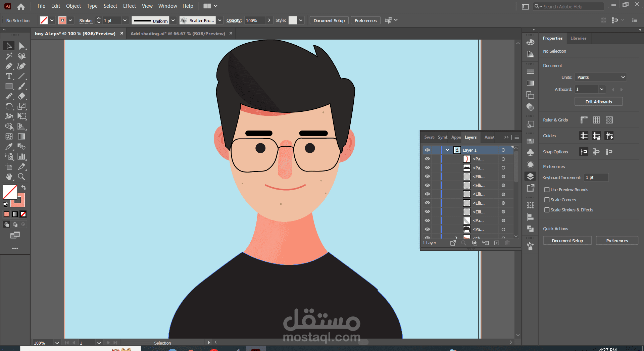Hide Layer 1 using its eye icon

click(427, 150)
